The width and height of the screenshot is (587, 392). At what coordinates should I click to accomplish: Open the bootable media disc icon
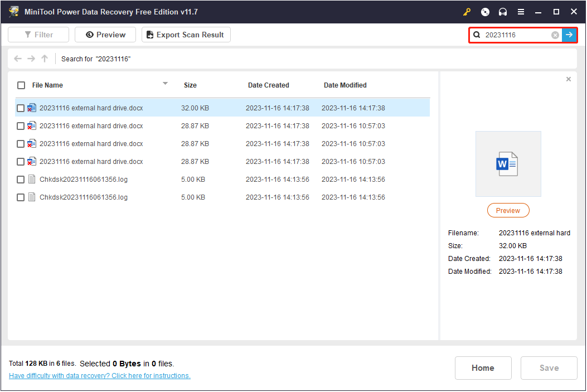tap(485, 12)
